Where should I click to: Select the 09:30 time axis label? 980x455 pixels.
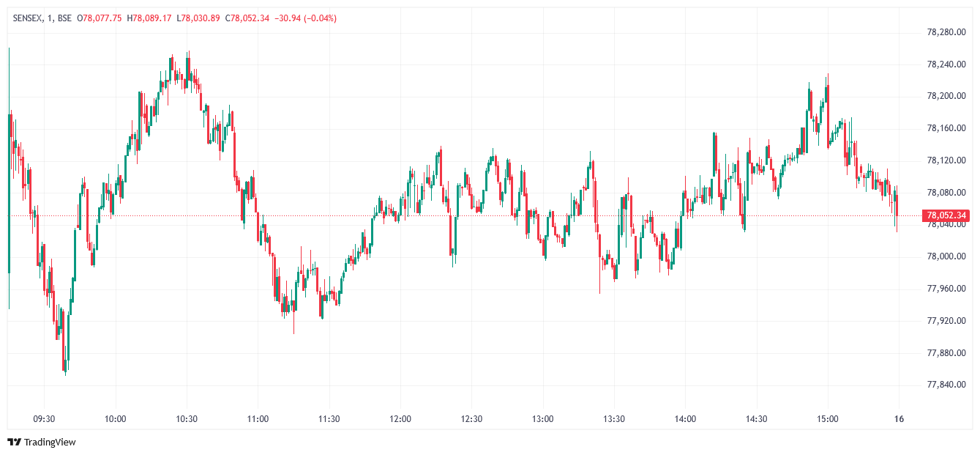[x=45, y=419]
